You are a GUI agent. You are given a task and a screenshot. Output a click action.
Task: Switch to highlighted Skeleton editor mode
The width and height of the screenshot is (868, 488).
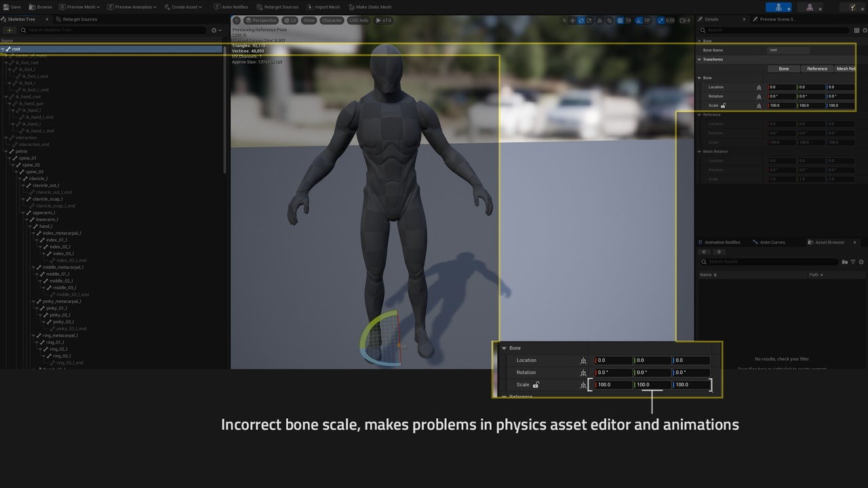778,7
